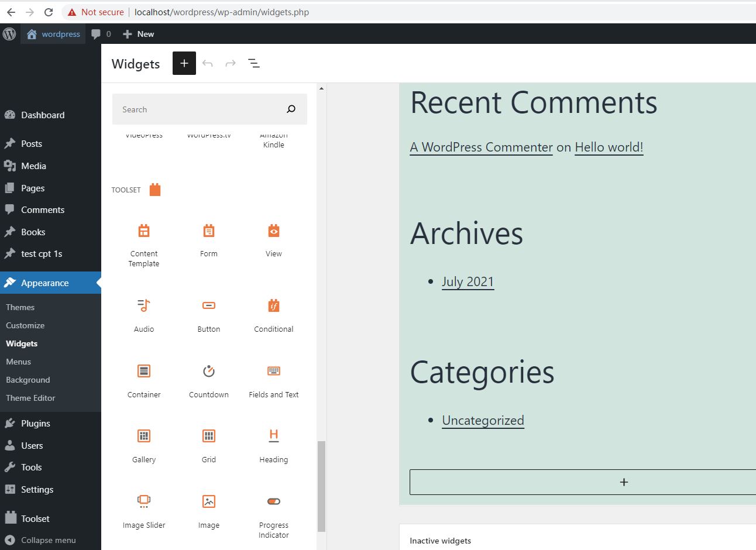Select the Categories heading
The width and height of the screenshot is (756, 550).
point(482,373)
